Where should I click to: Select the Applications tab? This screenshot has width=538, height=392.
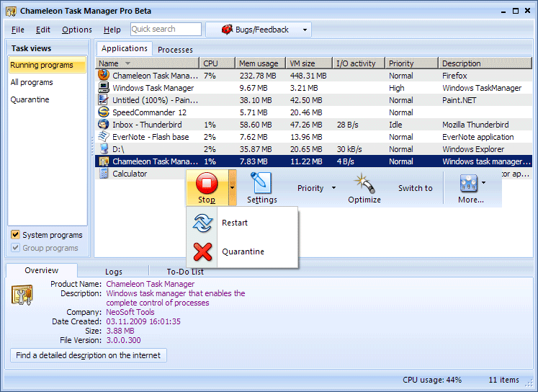[x=124, y=48]
